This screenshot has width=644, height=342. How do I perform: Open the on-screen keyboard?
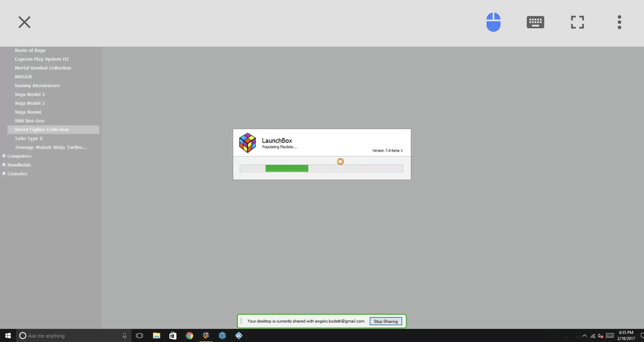click(x=535, y=22)
